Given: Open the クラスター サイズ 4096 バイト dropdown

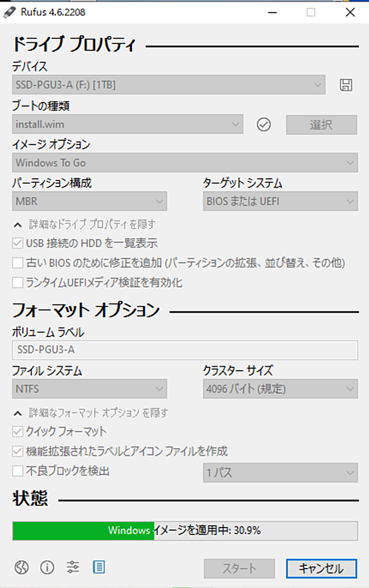Looking at the screenshot, I should [x=280, y=389].
